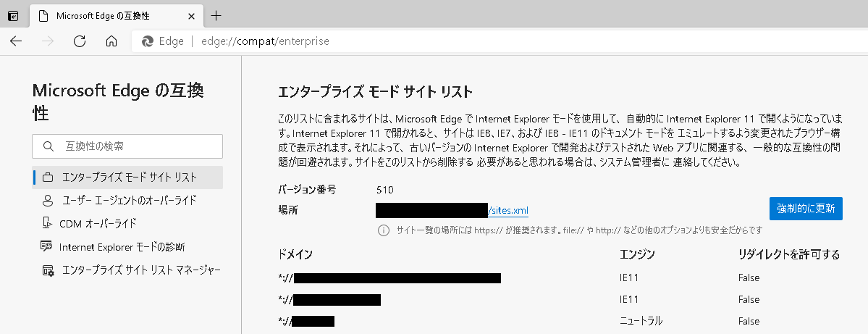Screen dimensions: 868x334
Task: Click the 強制的に更新 button
Action: click(806, 208)
